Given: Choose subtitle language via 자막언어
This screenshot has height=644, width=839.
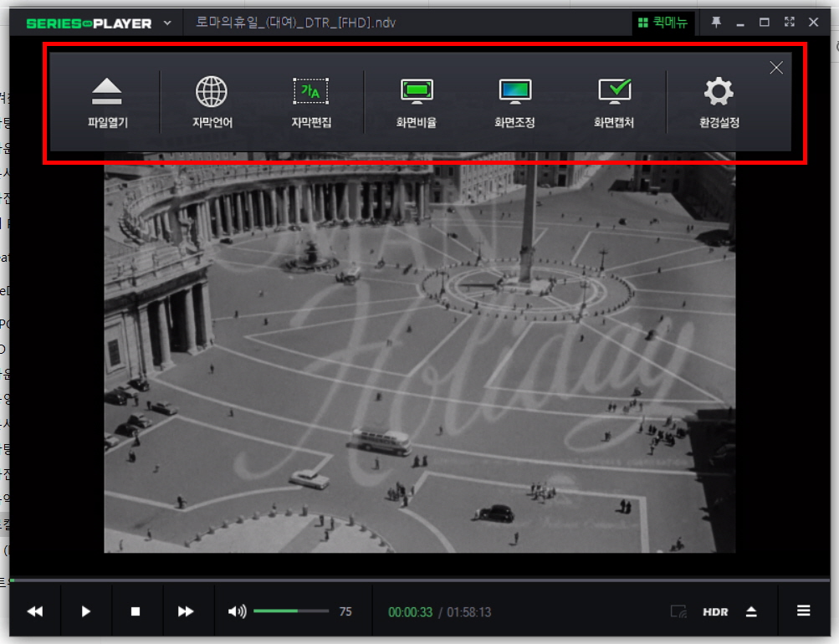Looking at the screenshot, I should click(212, 103).
